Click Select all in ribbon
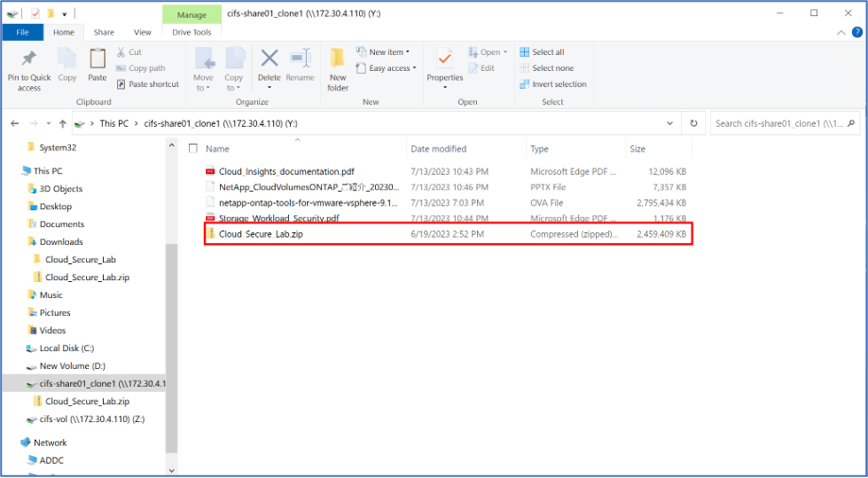 point(542,52)
